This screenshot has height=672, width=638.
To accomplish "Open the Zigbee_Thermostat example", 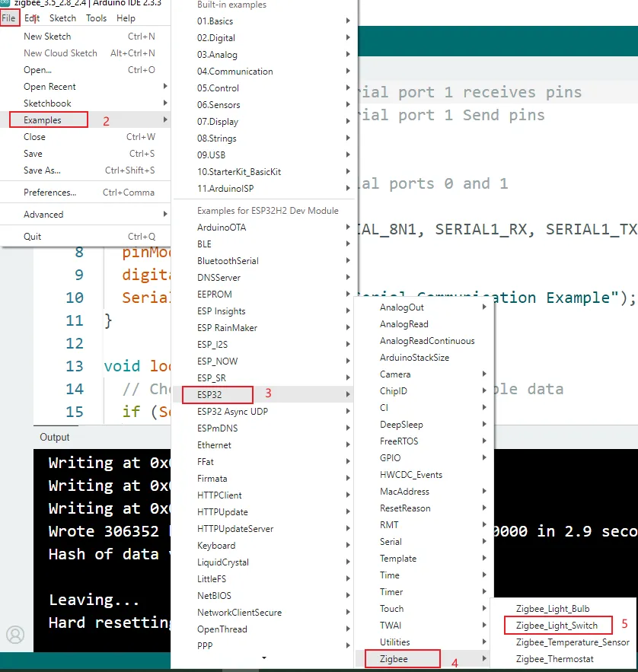I will click(563, 658).
